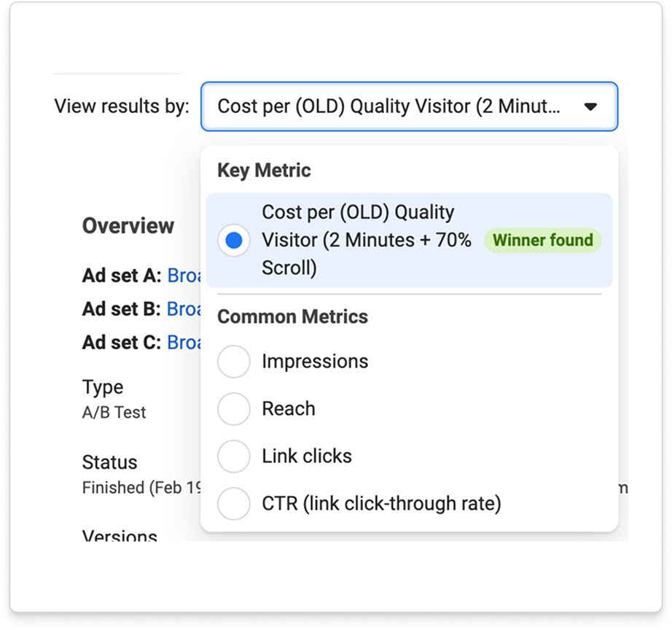Click the green Winner found badge
The height and width of the screenshot is (630, 672).
pyautogui.click(x=542, y=240)
